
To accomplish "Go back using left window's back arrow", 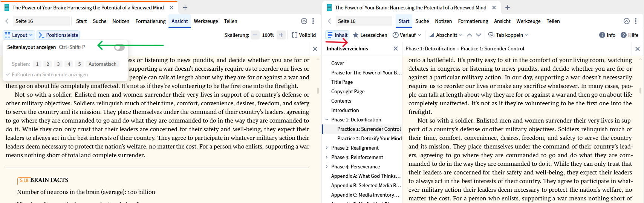I will (7, 21).
